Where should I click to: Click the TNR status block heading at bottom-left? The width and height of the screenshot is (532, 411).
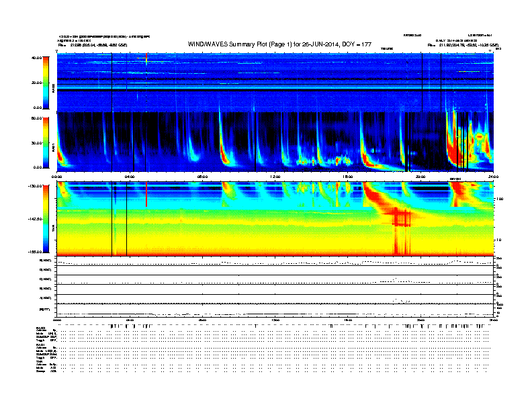click(39, 361)
